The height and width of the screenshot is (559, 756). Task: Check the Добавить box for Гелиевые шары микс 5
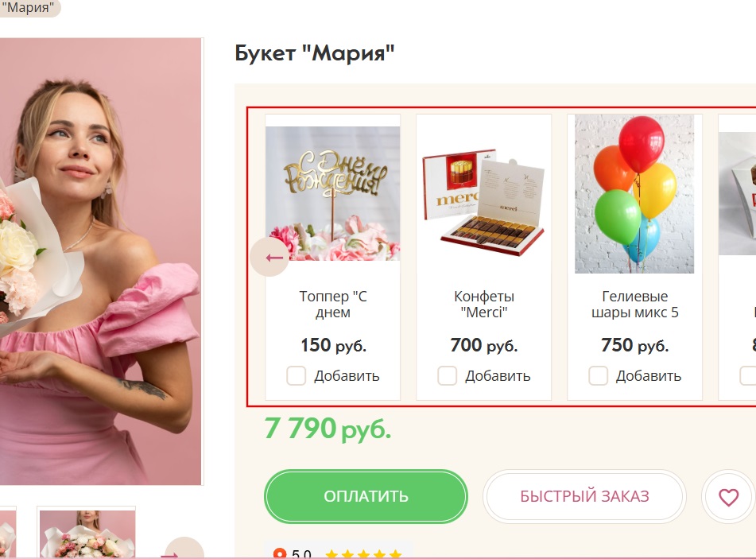coord(598,376)
